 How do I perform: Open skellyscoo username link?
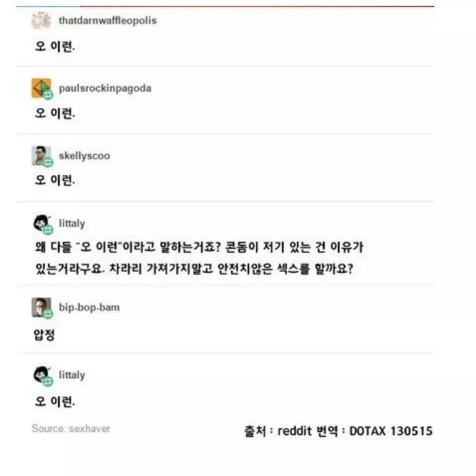pos(84,156)
